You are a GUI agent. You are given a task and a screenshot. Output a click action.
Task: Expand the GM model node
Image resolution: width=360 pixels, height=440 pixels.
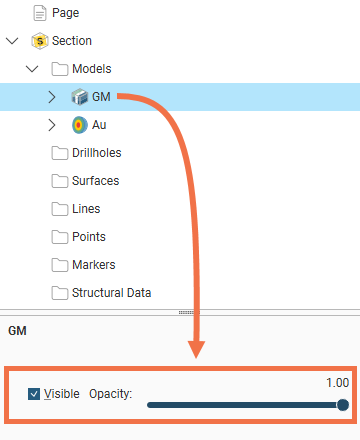point(52,97)
